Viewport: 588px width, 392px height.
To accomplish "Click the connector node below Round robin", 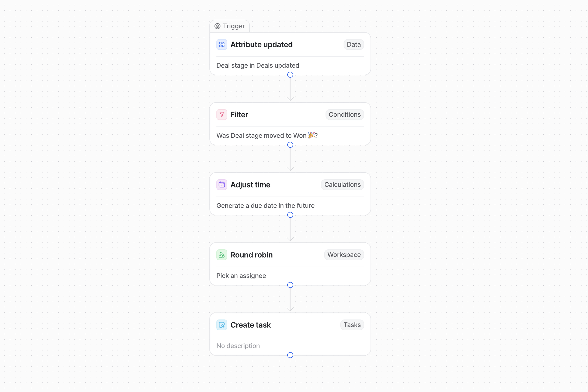I will coord(290,285).
